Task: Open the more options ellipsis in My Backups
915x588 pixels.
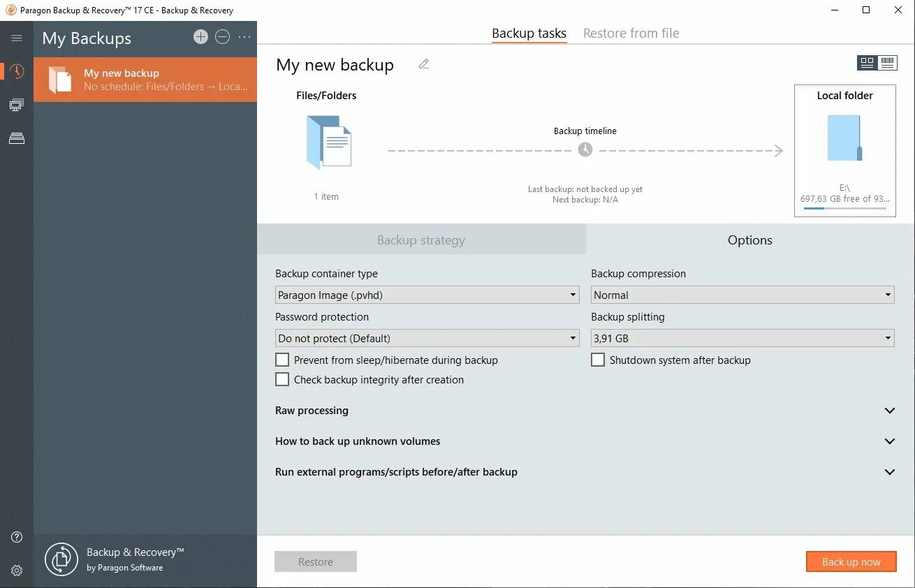Action: [x=244, y=37]
